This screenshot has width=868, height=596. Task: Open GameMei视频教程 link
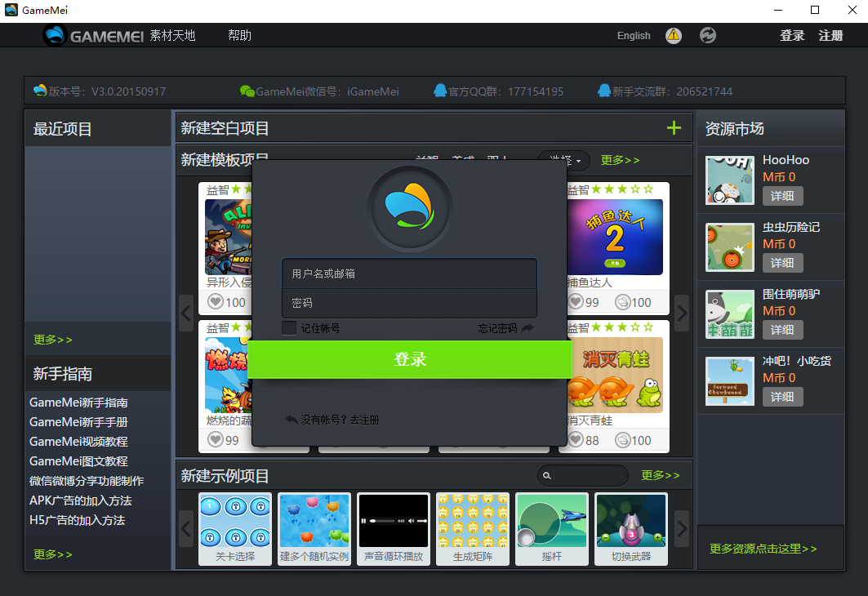[x=78, y=442]
